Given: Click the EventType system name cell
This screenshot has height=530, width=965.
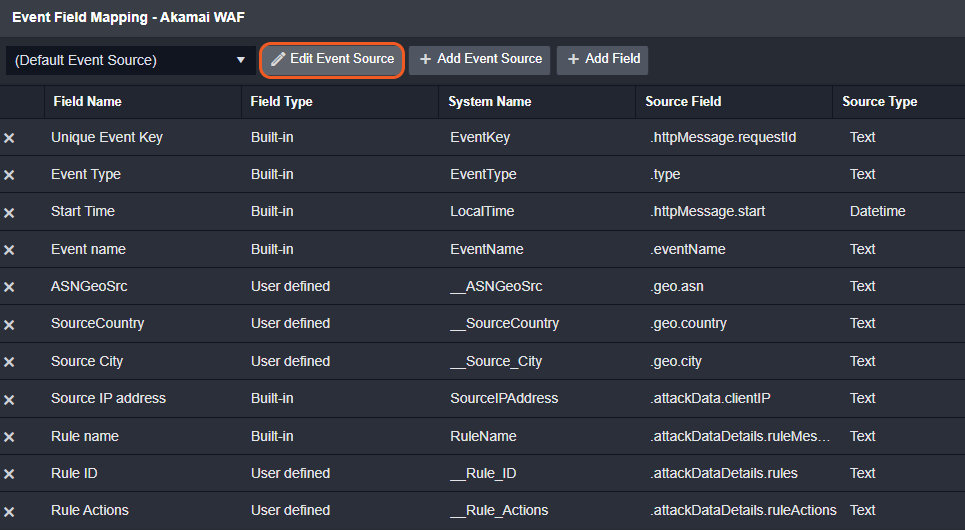Looking at the screenshot, I should 483,174.
